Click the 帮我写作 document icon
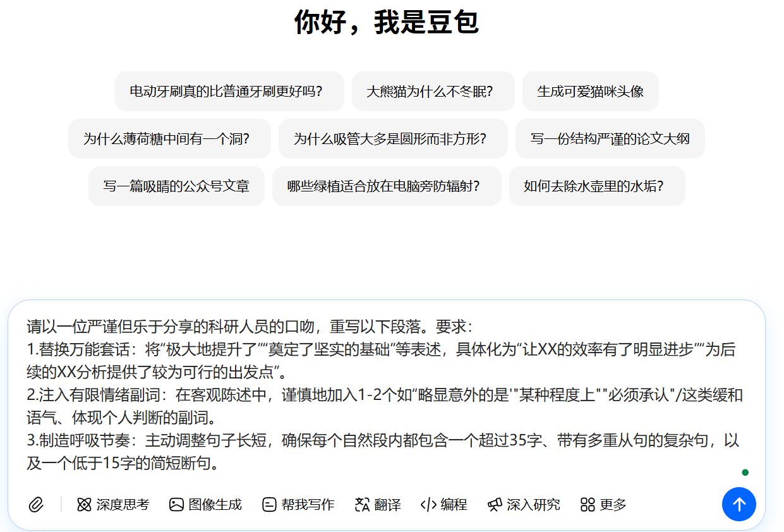This screenshot has height=532, width=784. 269,505
